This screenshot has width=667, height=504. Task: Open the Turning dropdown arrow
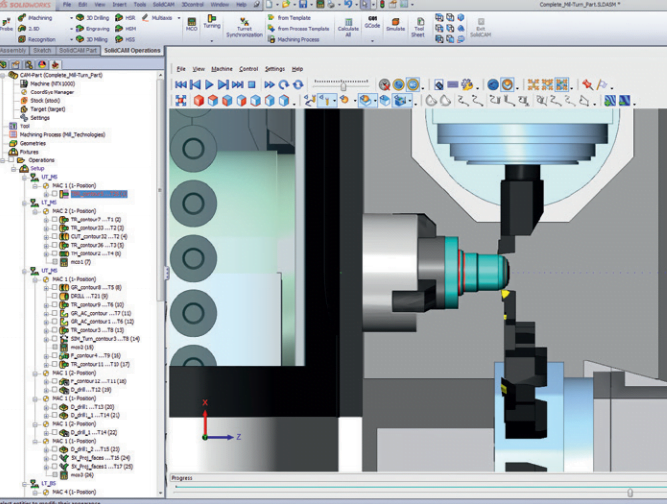(x=211, y=41)
